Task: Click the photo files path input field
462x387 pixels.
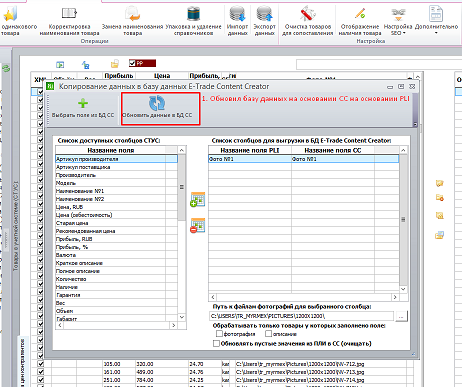Action: [301, 316]
